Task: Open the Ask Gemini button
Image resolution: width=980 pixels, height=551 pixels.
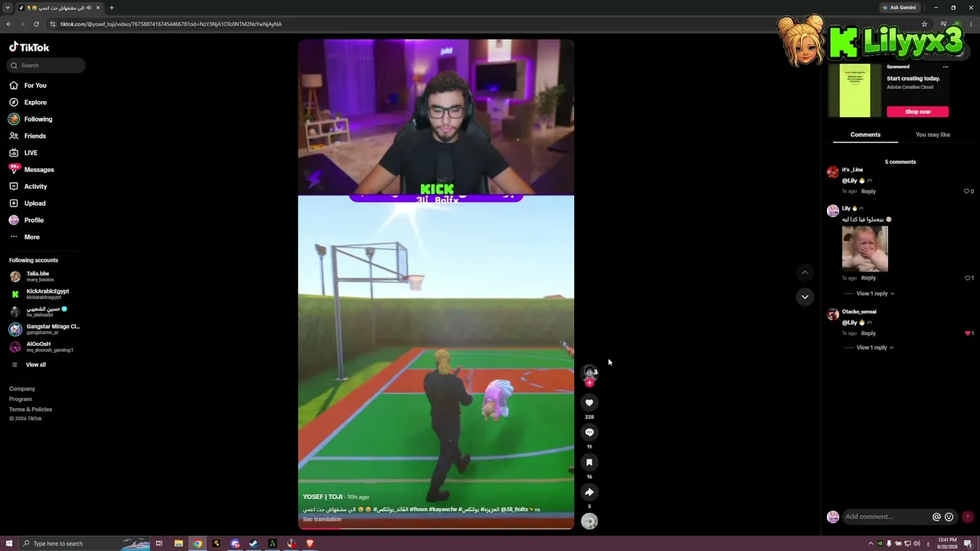Action: [x=899, y=8]
